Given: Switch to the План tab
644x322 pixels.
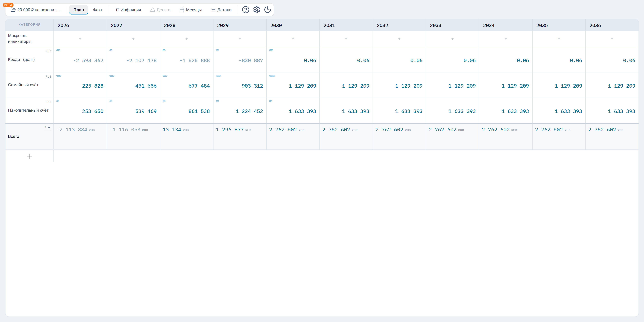Looking at the screenshot, I should [79, 10].
